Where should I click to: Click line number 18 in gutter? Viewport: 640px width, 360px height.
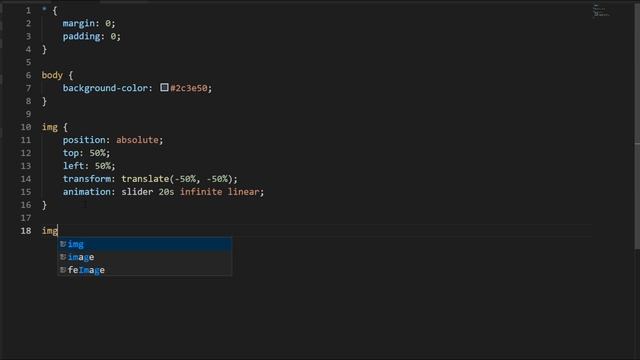(26, 231)
